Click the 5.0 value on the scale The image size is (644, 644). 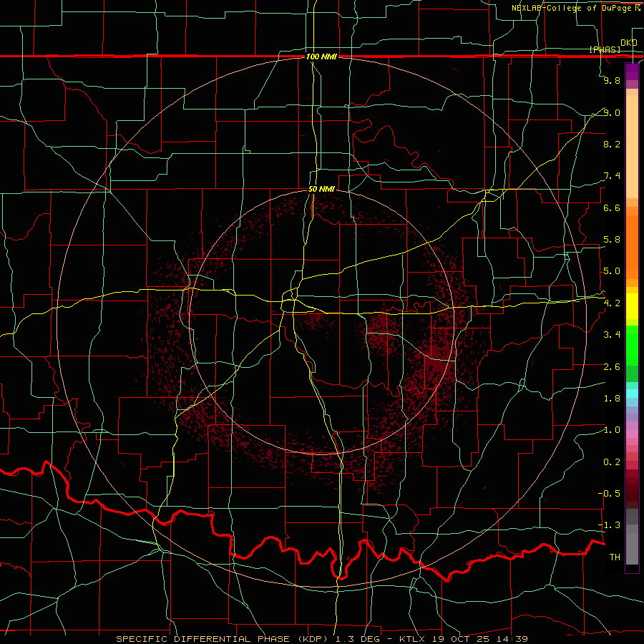coord(612,271)
